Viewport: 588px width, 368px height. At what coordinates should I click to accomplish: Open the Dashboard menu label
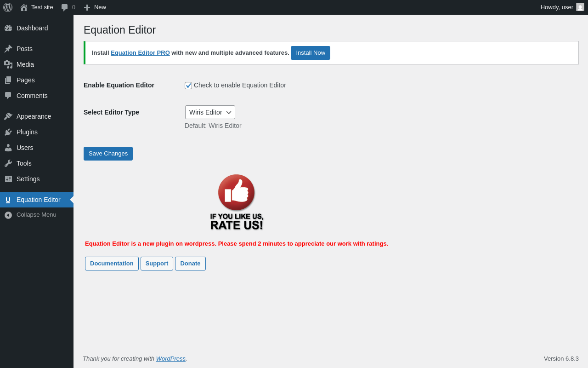pyautogui.click(x=32, y=28)
